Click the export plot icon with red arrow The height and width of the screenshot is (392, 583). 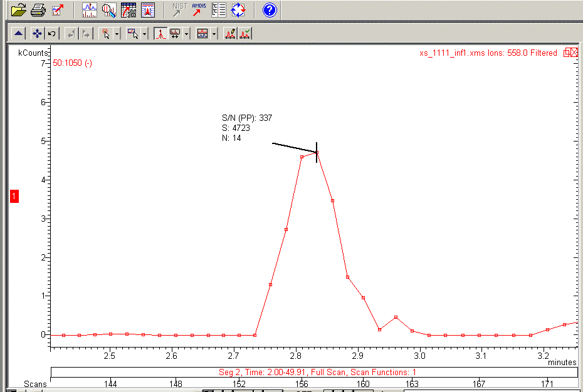57,9
